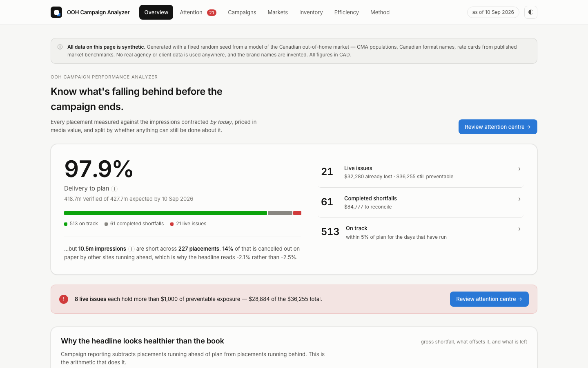Click Review attention centre button near the headline

498,127
